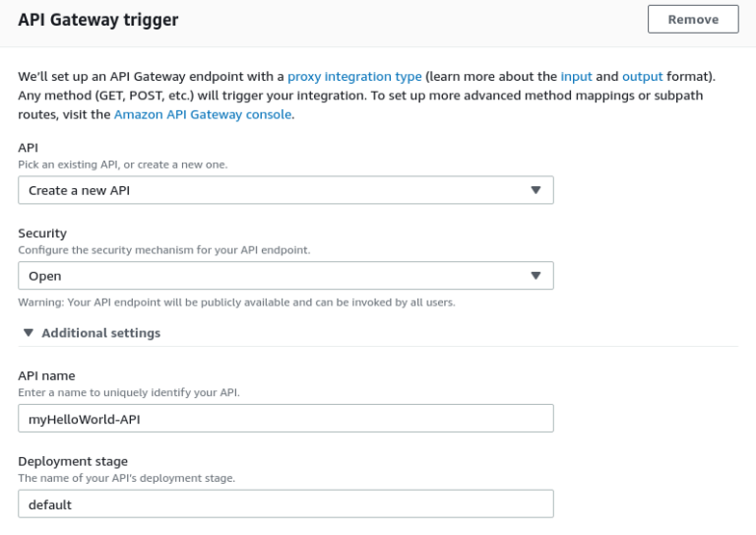Screen dimensions: 756x535
Task: Click the 'Pick an existing API' hint text
Action: pos(122,165)
